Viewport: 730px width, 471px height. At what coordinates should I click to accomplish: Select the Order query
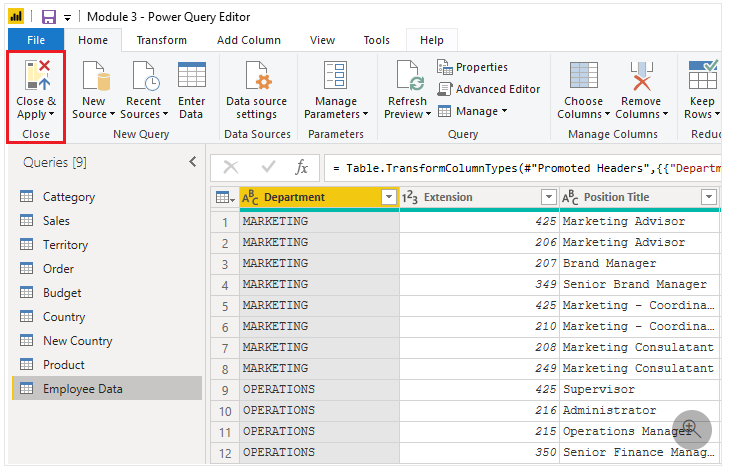click(x=107, y=269)
